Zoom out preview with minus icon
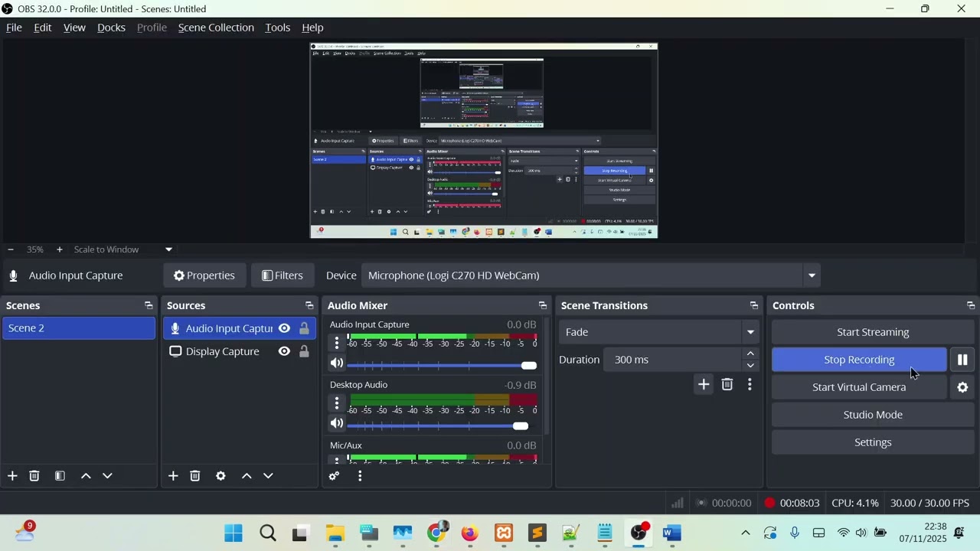Screen dimensions: 980x551 [11, 249]
